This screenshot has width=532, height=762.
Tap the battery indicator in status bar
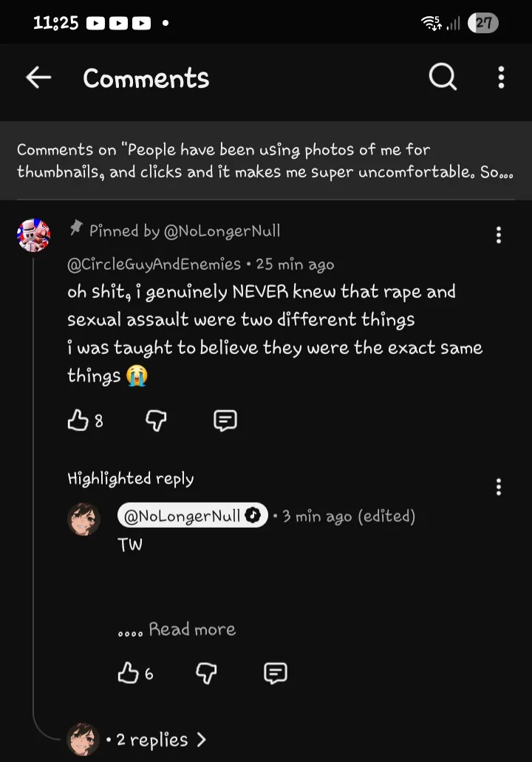(483, 23)
